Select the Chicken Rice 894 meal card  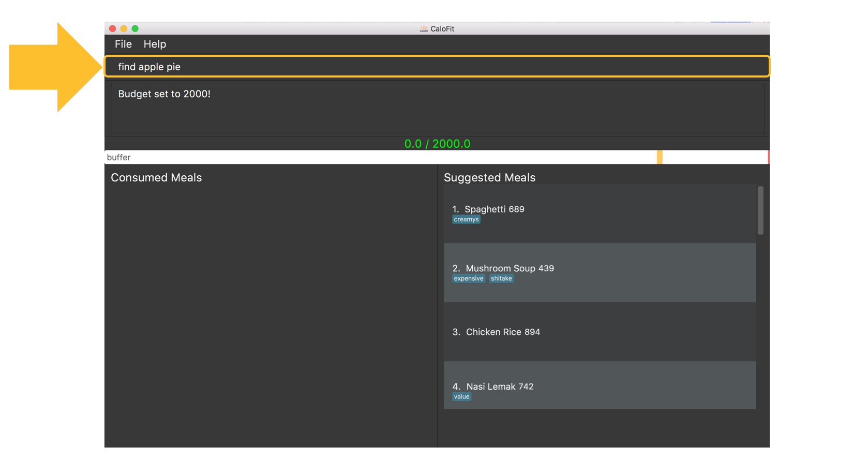[x=600, y=332]
